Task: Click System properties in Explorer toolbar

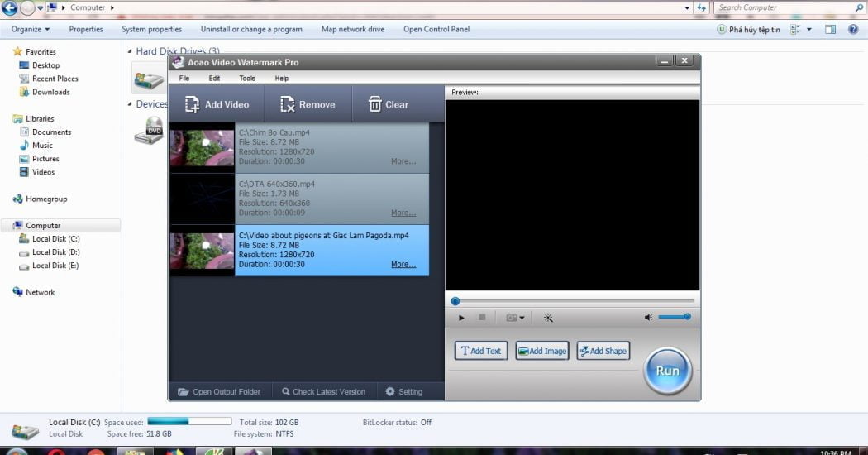Action: click(151, 30)
